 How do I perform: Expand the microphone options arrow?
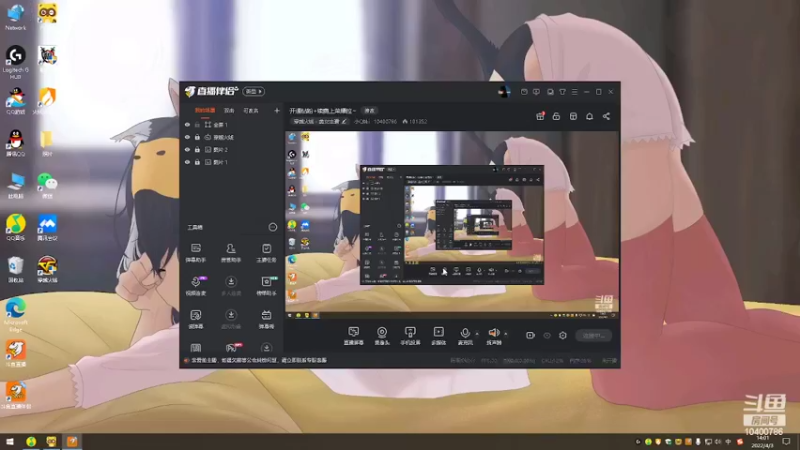(477, 334)
